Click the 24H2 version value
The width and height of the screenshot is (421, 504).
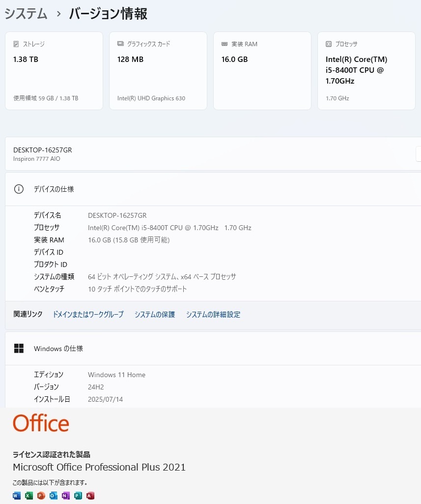96,387
